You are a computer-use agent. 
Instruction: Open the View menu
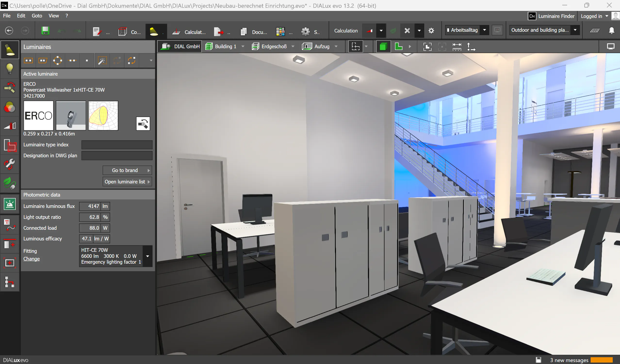53,16
